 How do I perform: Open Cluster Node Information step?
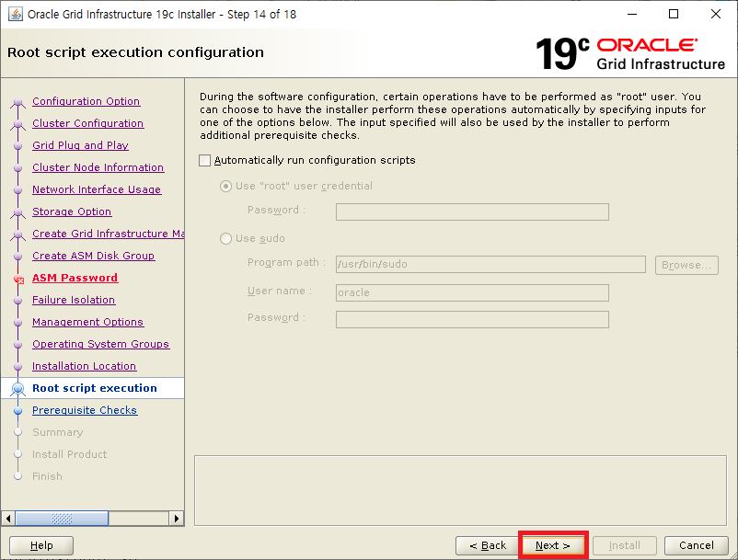(x=98, y=167)
